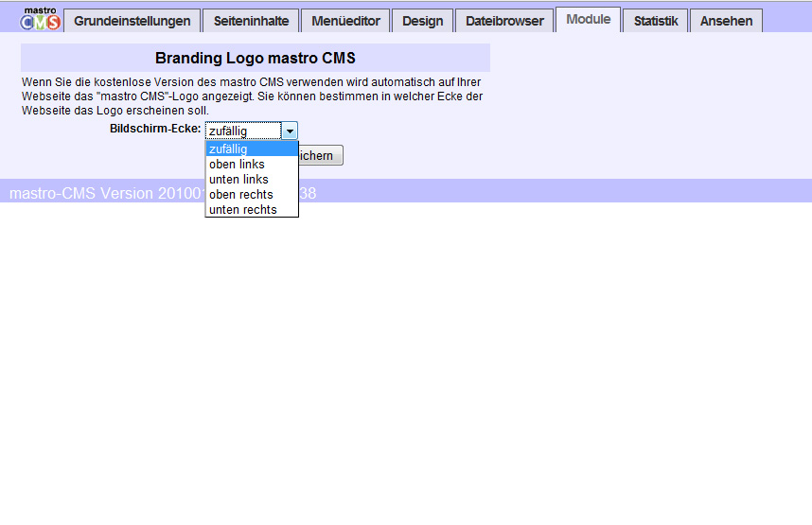Open the Menüeditor tab
The width and height of the screenshot is (812, 525).
point(345,21)
